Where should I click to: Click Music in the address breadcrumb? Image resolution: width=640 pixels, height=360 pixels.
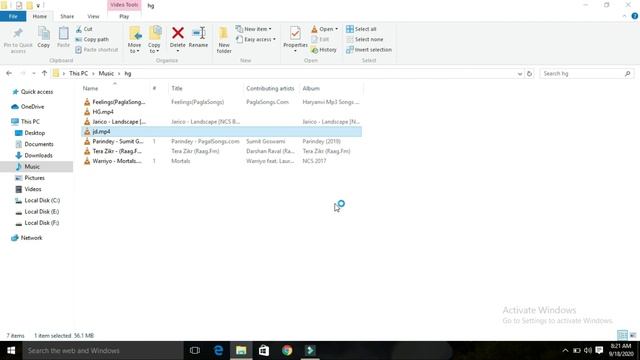click(106, 73)
